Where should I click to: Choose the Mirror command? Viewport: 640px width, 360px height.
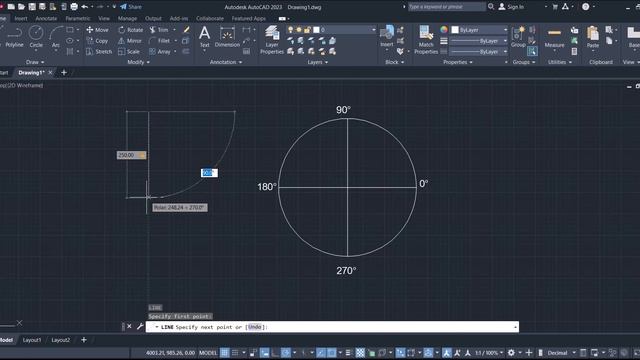[130, 41]
